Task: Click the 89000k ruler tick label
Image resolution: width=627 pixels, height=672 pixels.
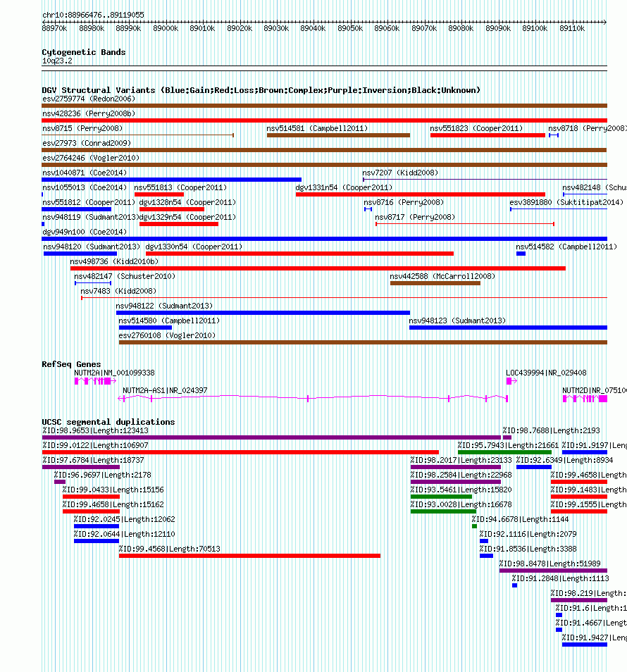Action: tap(166, 28)
